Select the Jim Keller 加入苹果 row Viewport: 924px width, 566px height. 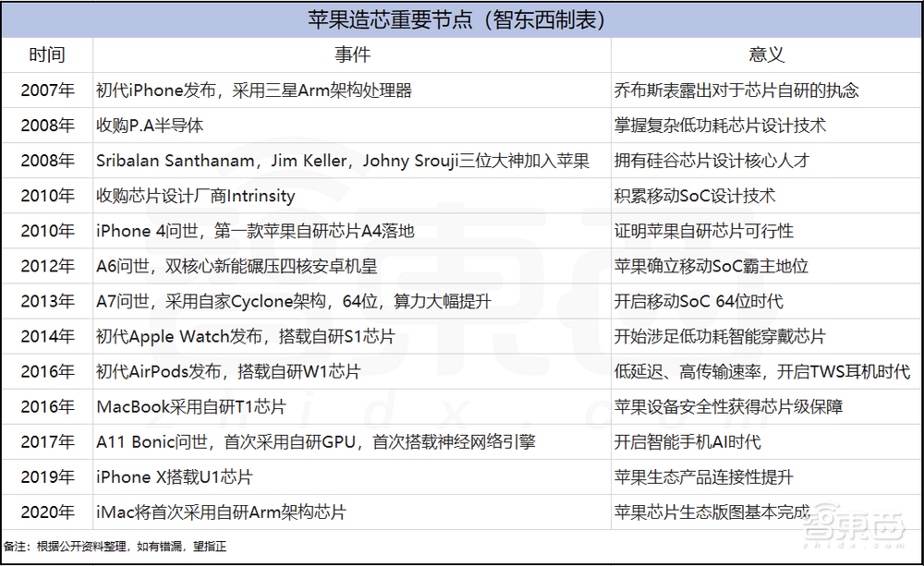[x=346, y=161]
